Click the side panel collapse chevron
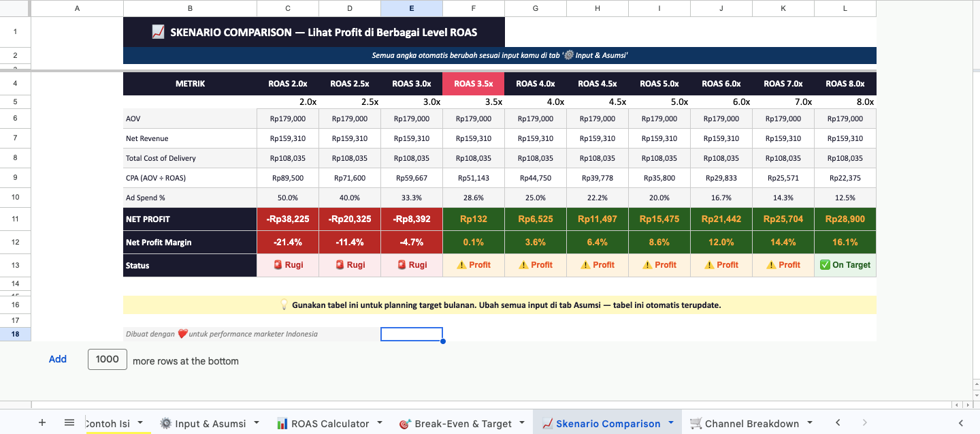The image size is (980, 434). 960,423
